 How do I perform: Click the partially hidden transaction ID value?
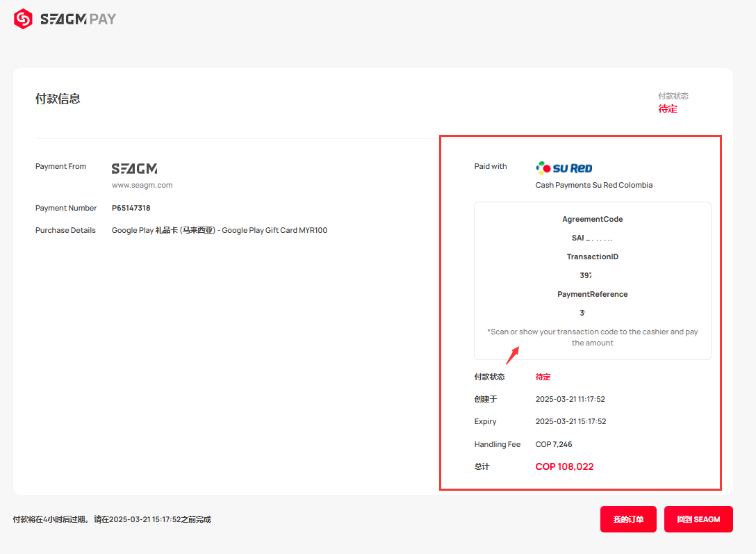[x=587, y=275]
